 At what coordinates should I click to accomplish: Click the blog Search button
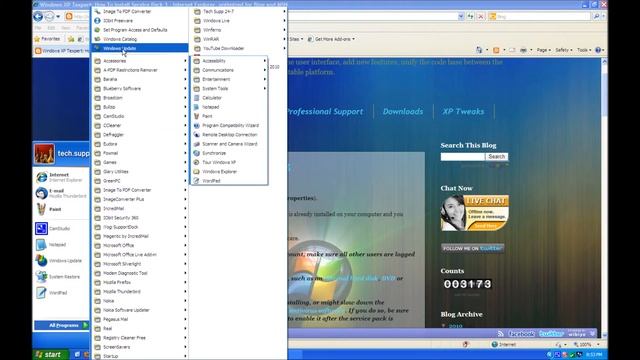click(497, 157)
